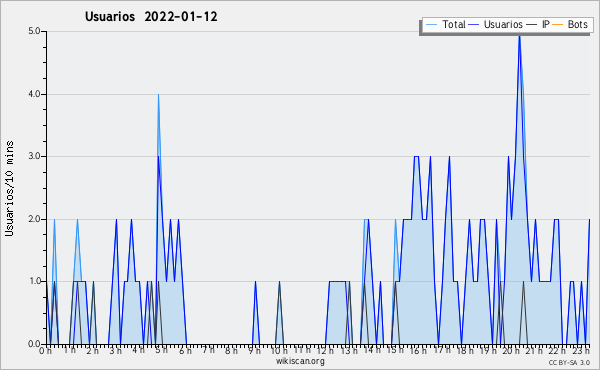Click the '9 h' x-axis label
This screenshot has height=370, width=600.
pos(254,350)
